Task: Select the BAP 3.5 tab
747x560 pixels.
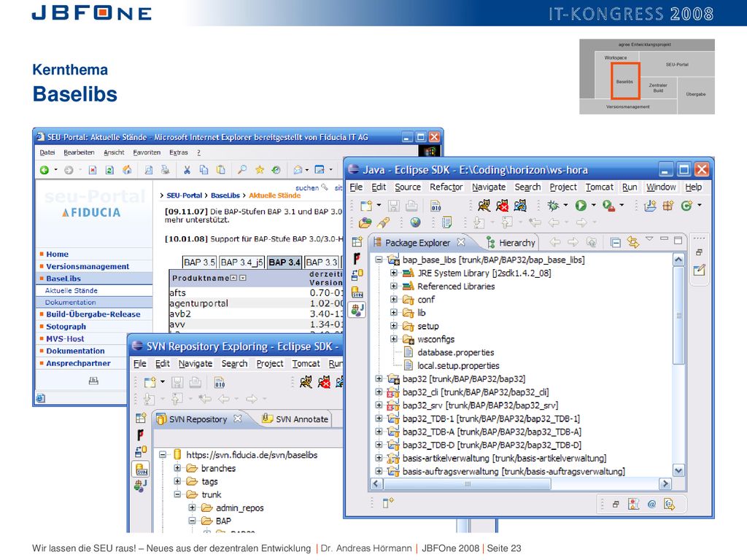Action: tap(199, 262)
